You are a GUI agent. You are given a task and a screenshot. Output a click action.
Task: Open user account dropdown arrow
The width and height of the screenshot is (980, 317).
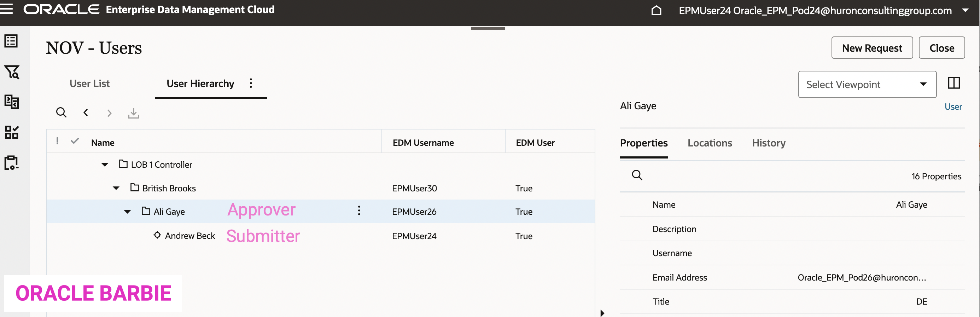pos(965,10)
